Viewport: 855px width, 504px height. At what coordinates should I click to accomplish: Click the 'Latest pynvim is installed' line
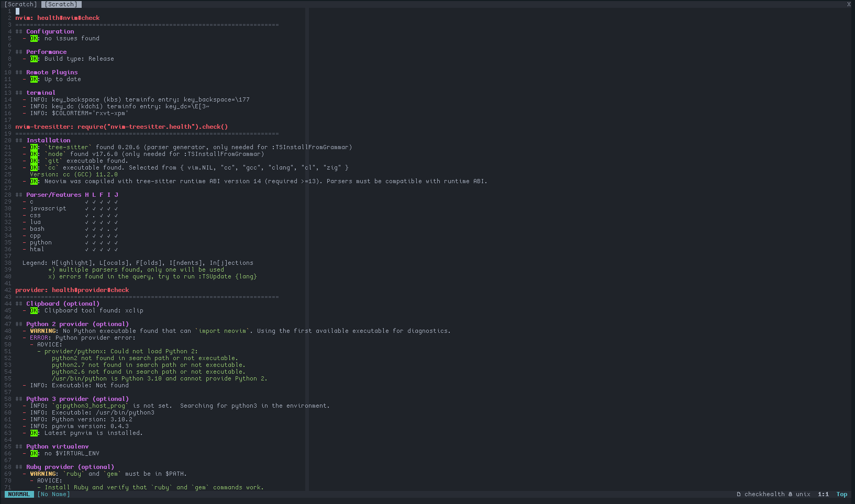pos(83,433)
